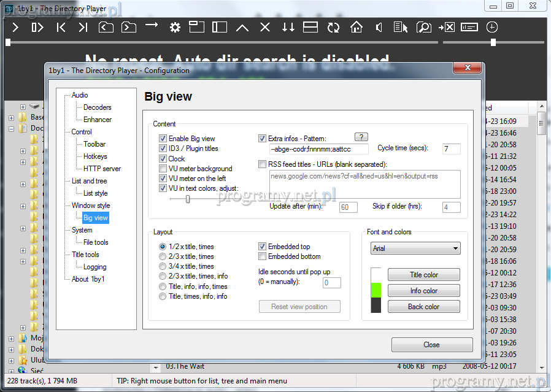Click the next track icon
Screen dimensions: 551x392
pyautogui.click(x=83, y=28)
